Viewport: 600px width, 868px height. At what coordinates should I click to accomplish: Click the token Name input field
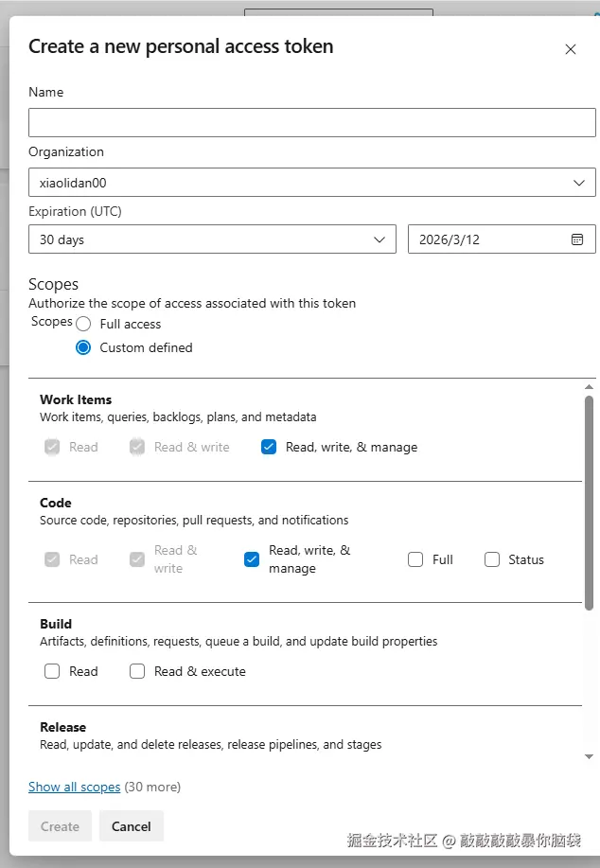(x=312, y=123)
